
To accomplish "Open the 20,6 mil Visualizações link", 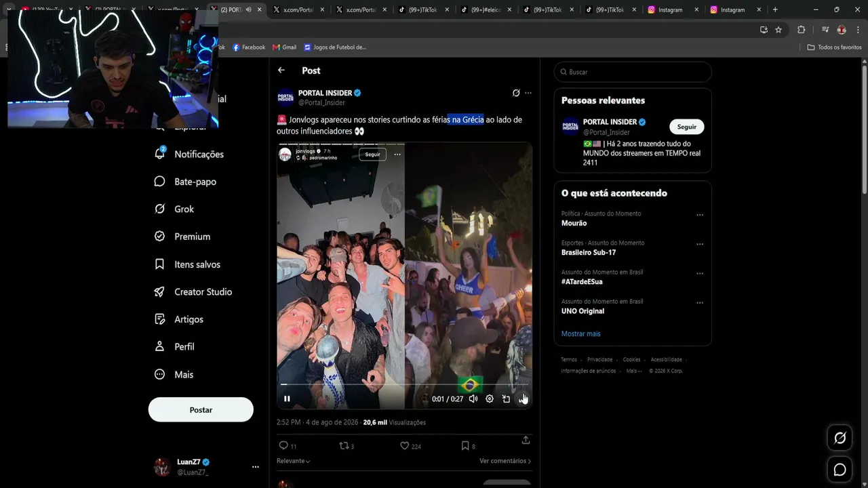I will tap(395, 422).
